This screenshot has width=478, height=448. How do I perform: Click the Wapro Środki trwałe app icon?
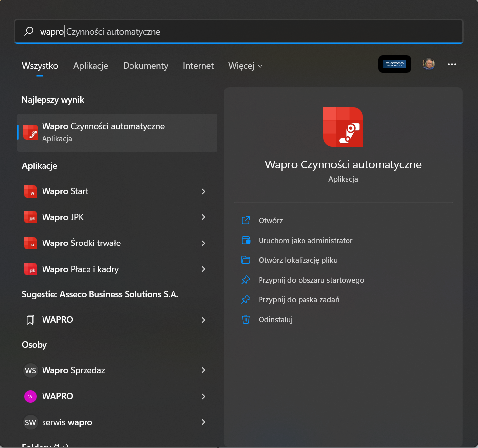[x=31, y=243]
